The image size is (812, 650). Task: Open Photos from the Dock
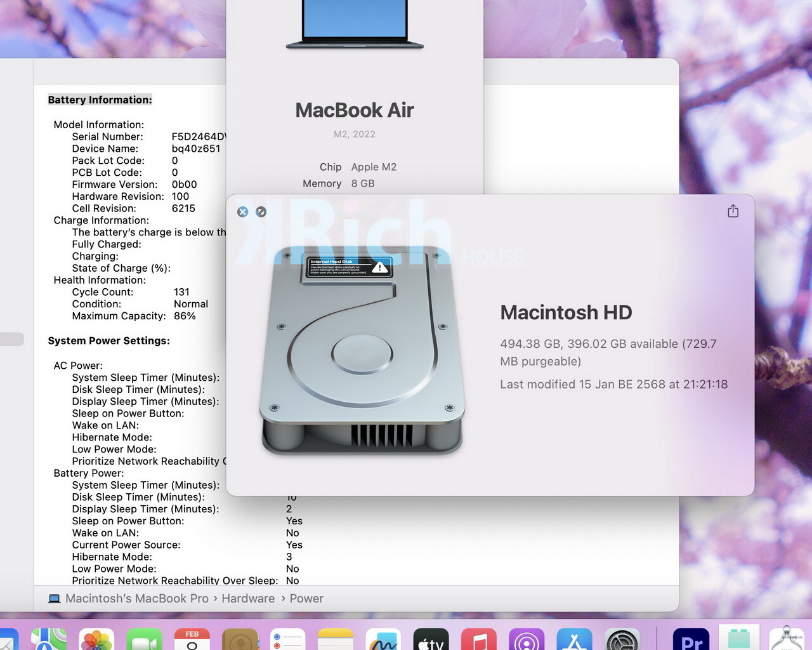click(96, 639)
